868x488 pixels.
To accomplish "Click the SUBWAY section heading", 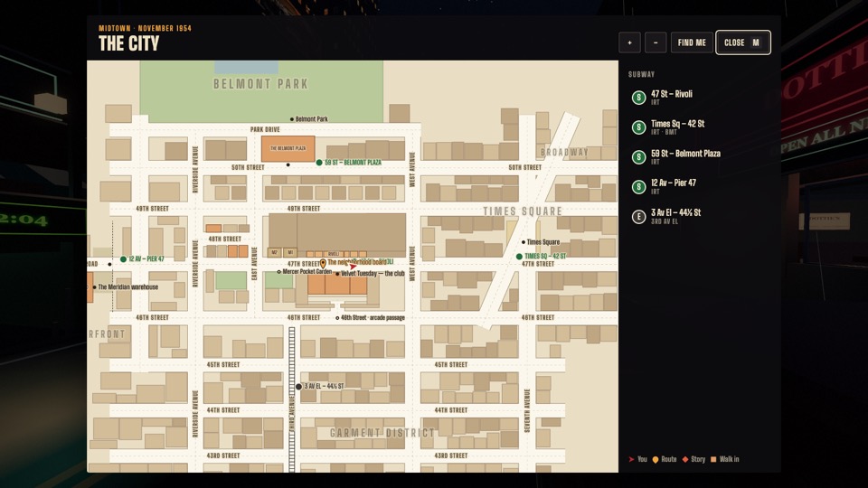I will tap(642, 74).
